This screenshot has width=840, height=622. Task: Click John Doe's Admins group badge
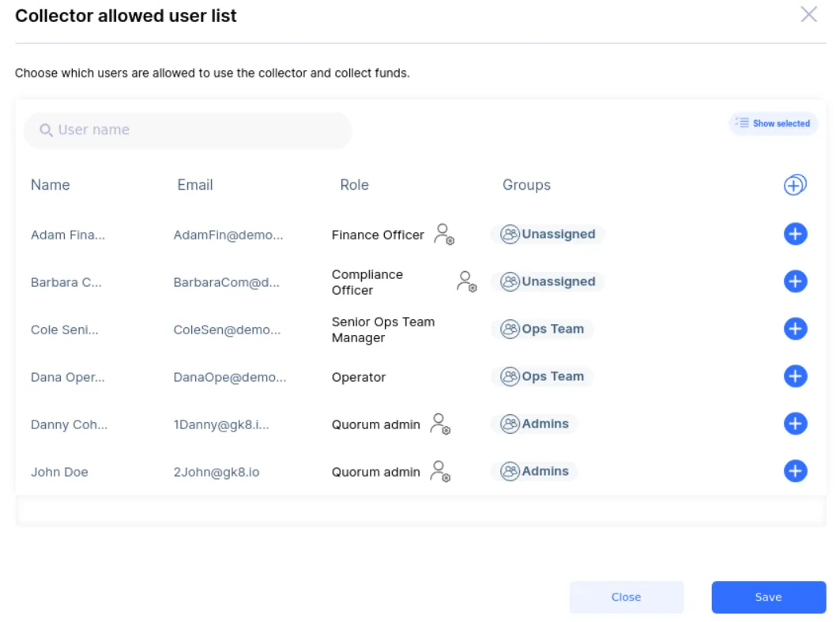[x=534, y=471]
